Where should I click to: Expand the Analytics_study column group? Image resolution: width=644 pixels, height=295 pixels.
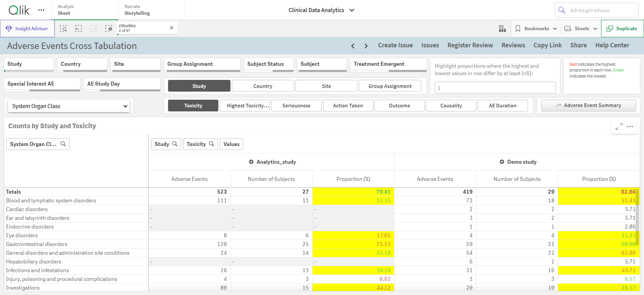(x=251, y=162)
